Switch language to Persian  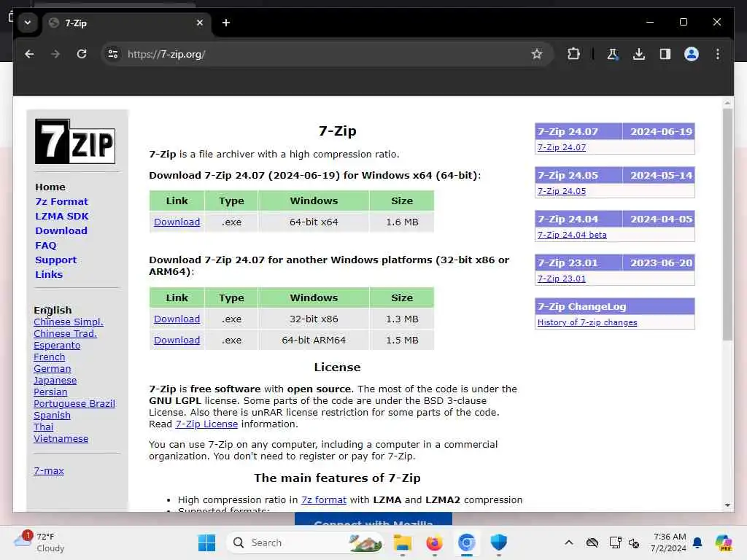pyautogui.click(x=50, y=392)
